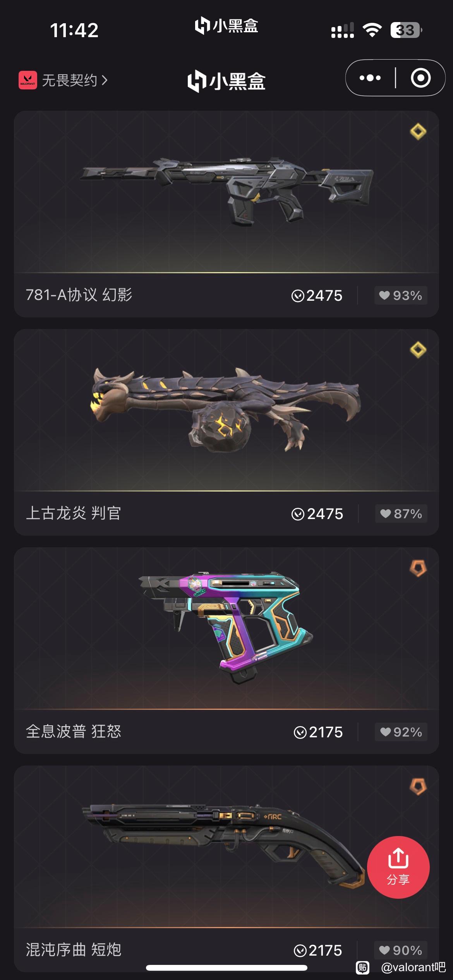Toggle like on 上古龙炎 判官 (87%)
The height and width of the screenshot is (980, 453).
tap(401, 514)
